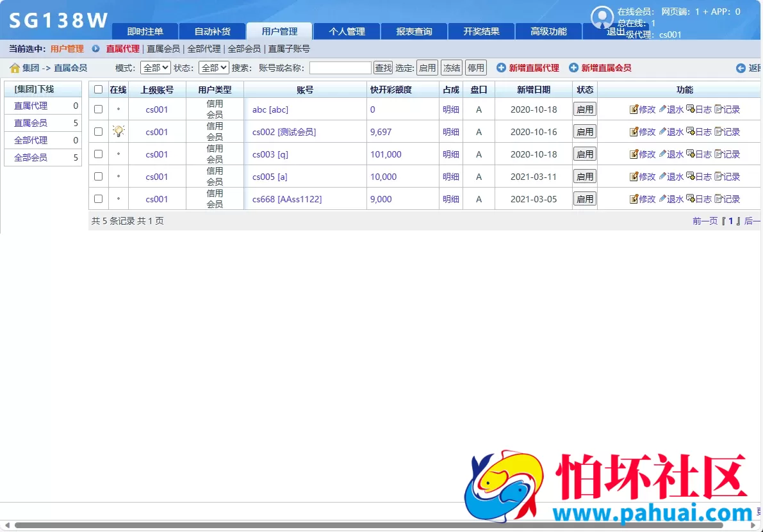Click the 退水 pencil icon for cs005
763x532 pixels.
[662, 177]
